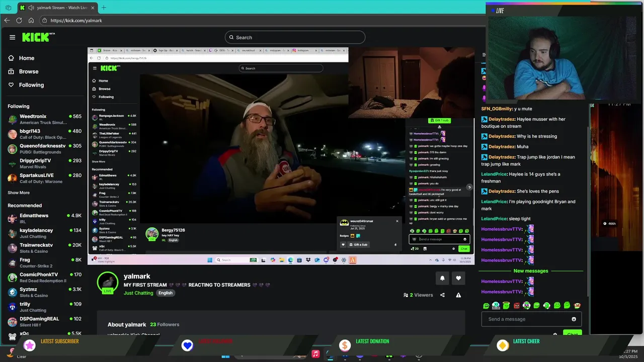Open Frag recommended channel

pos(44,262)
